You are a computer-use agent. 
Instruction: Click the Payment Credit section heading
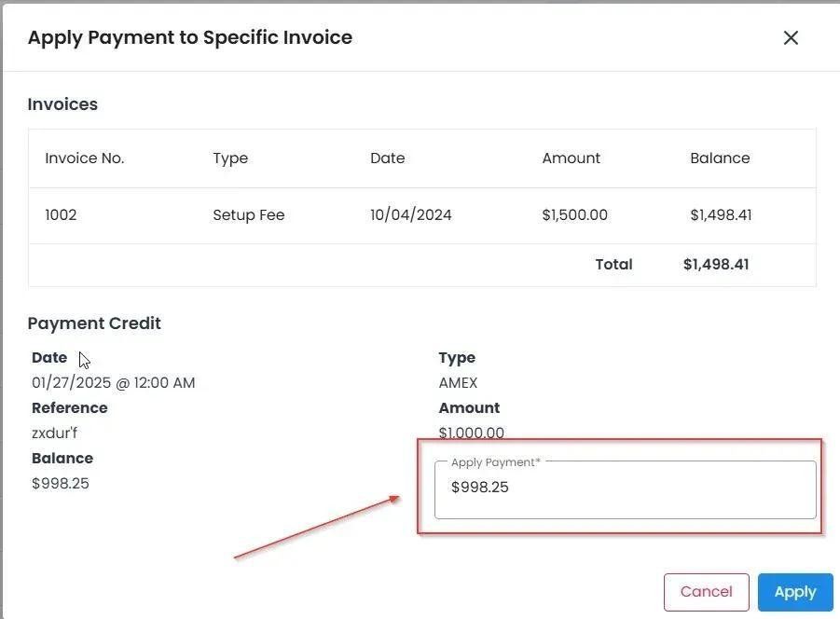94,323
